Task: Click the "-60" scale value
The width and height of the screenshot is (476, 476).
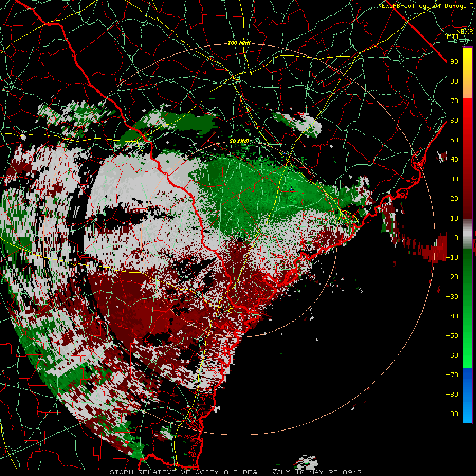Action: (452, 355)
